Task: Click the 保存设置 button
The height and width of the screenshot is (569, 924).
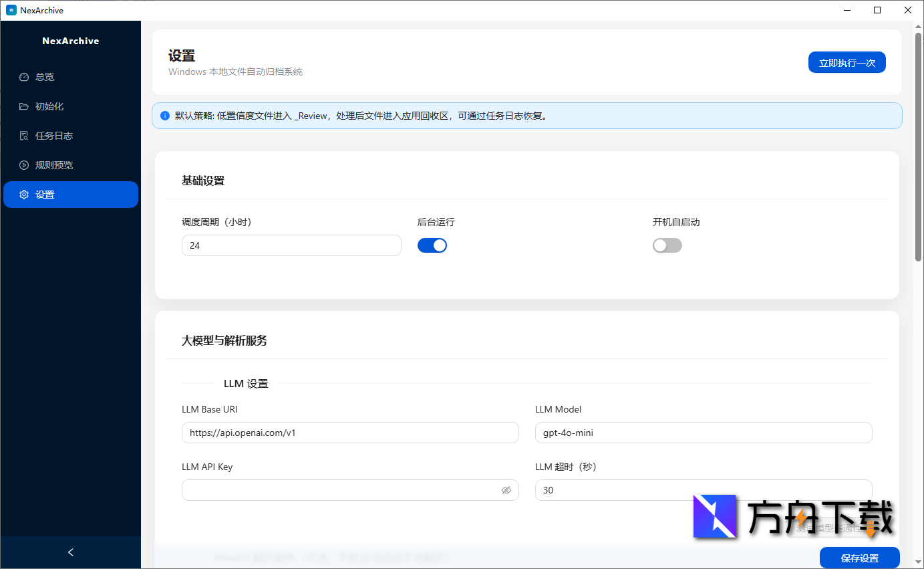Action: [860, 558]
